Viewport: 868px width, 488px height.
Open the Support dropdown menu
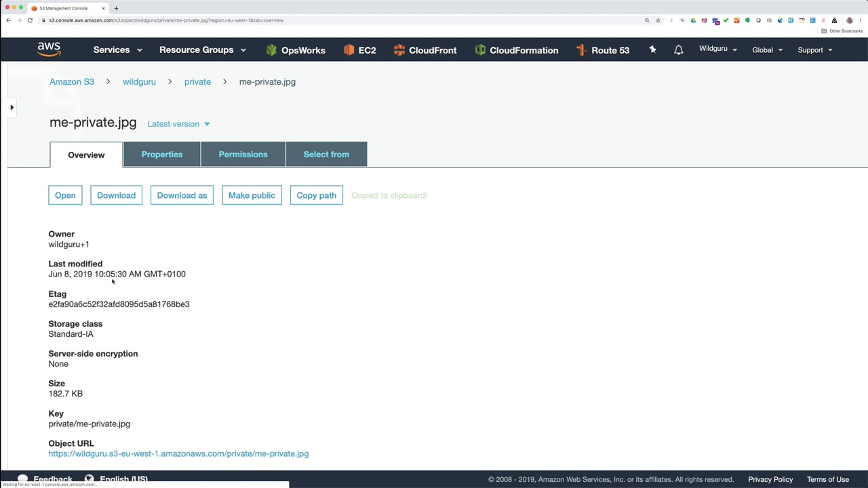(815, 49)
